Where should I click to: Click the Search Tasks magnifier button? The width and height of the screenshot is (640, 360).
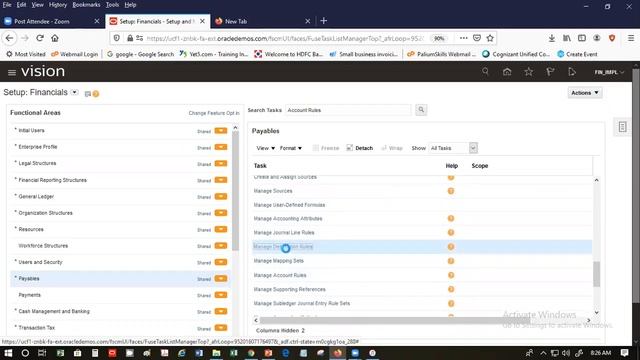point(421,110)
